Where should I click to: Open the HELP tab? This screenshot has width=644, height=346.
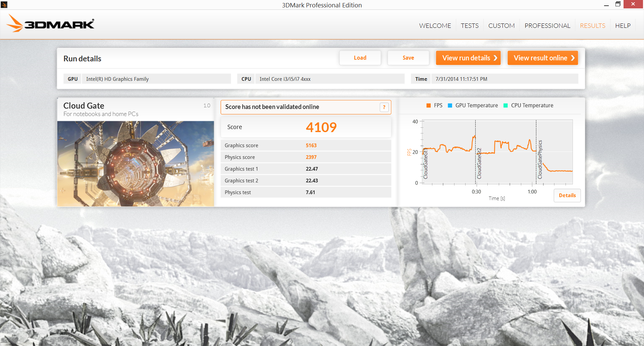click(623, 26)
